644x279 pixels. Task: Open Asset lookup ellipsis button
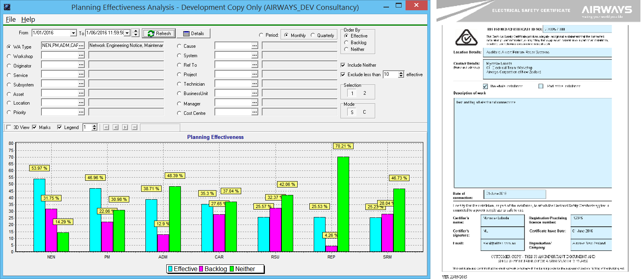click(x=81, y=93)
